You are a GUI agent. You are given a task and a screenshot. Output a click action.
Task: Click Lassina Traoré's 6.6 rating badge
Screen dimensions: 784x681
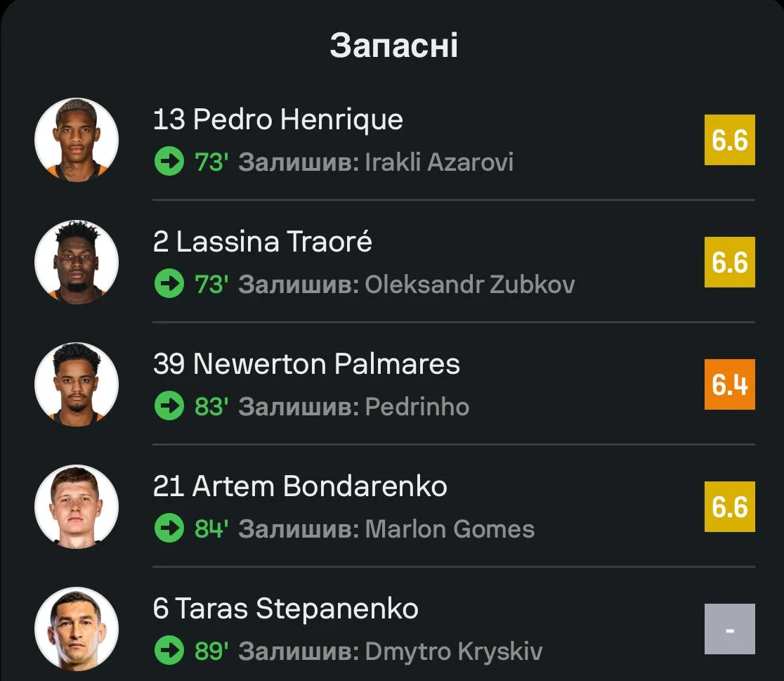coord(729,263)
